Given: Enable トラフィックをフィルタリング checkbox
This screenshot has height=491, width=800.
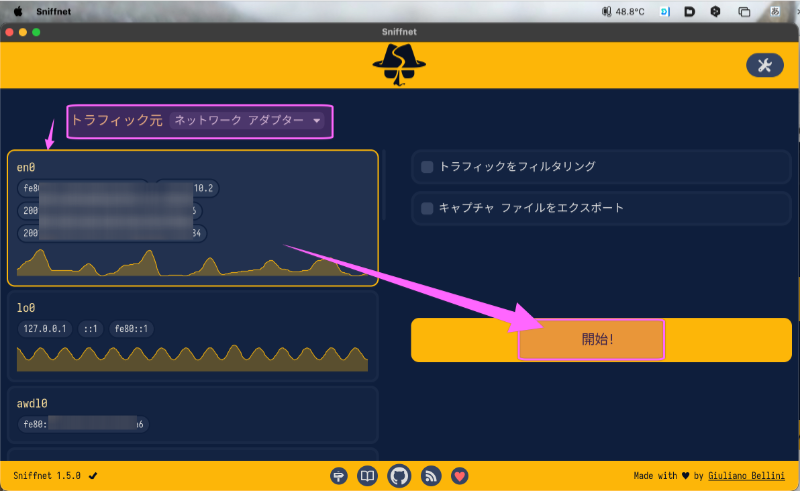Looking at the screenshot, I should (427, 167).
